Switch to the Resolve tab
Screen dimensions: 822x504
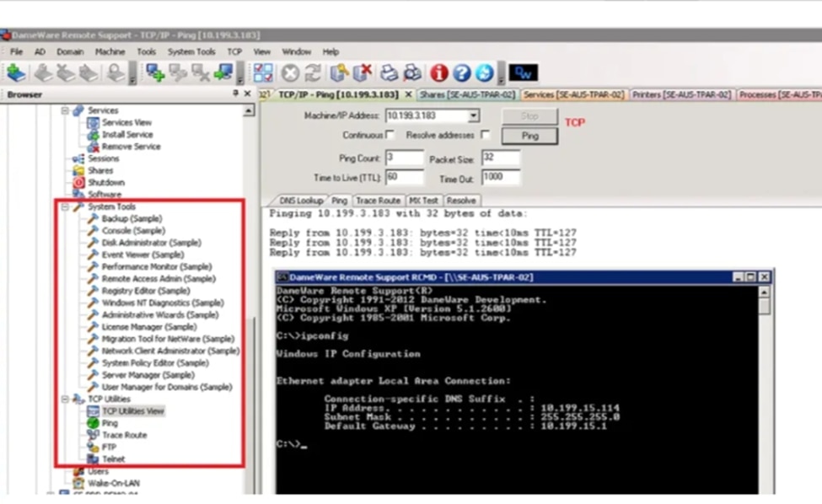tap(461, 201)
